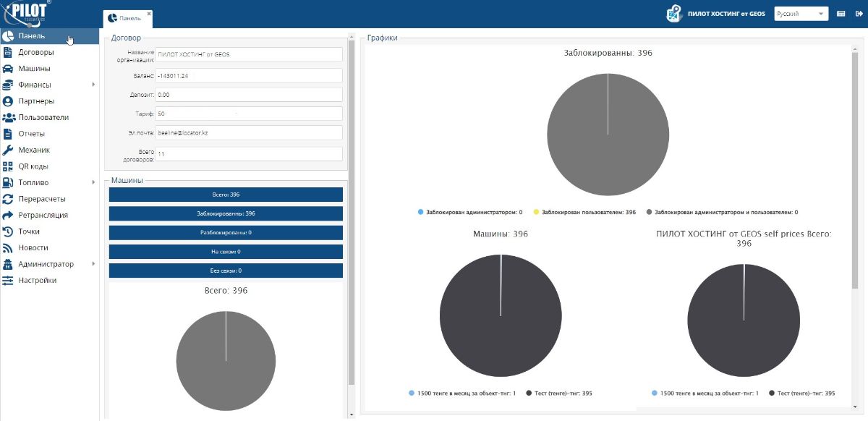Click the card icon next to the language selector
The image size is (868, 421).
(x=841, y=14)
